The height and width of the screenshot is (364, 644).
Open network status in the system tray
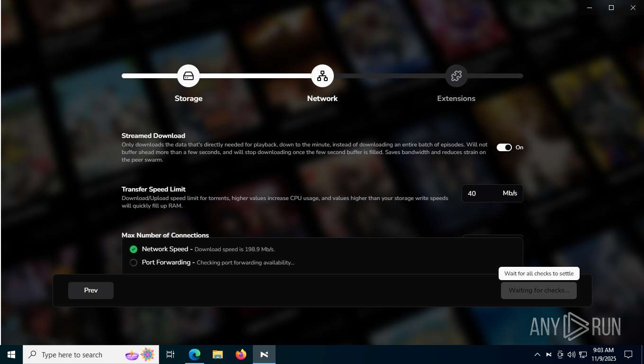[x=583, y=355]
